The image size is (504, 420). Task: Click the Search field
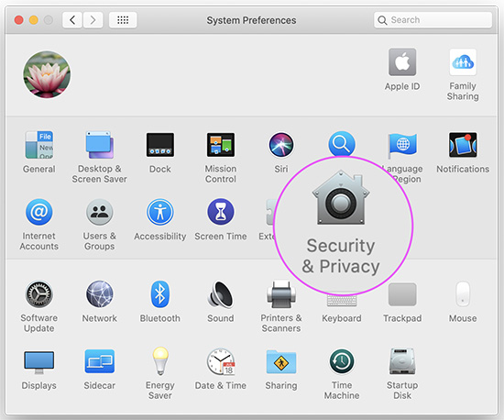(x=433, y=20)
